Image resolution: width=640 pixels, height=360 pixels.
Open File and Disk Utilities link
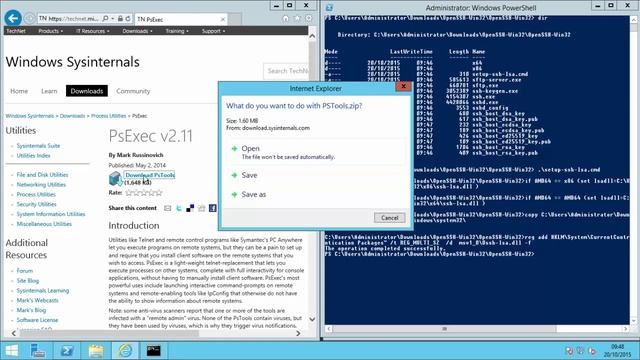coord(42,175)
